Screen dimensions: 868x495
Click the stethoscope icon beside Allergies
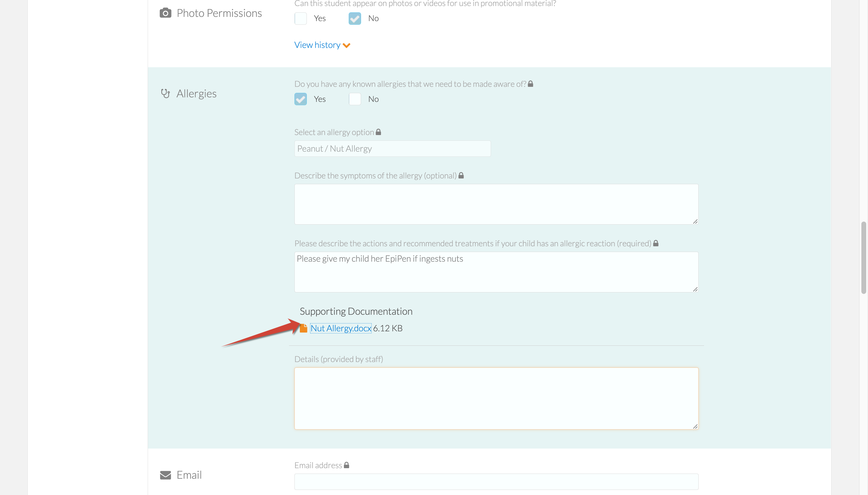165,93
